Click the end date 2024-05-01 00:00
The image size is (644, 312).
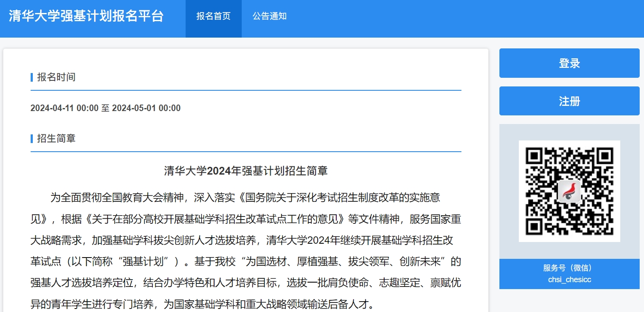tap(146, 108)
